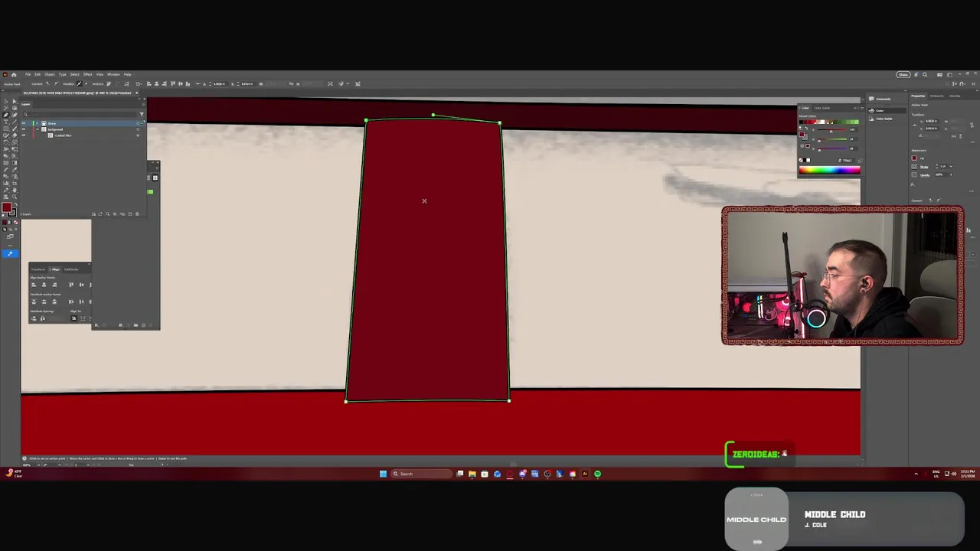
Task: Toggle flip horizontal in Properties Transform
Action: tap(953, 136)
